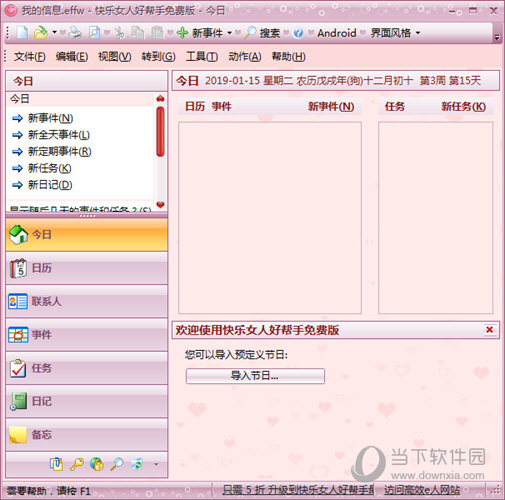Click the 导入节日... button
Screen dimensions: 505x500
pos(255,376)
